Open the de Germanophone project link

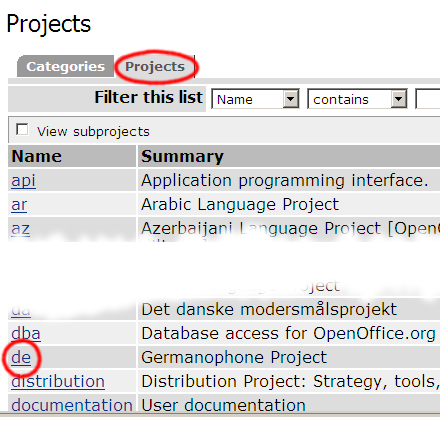(x=21, y=357)
